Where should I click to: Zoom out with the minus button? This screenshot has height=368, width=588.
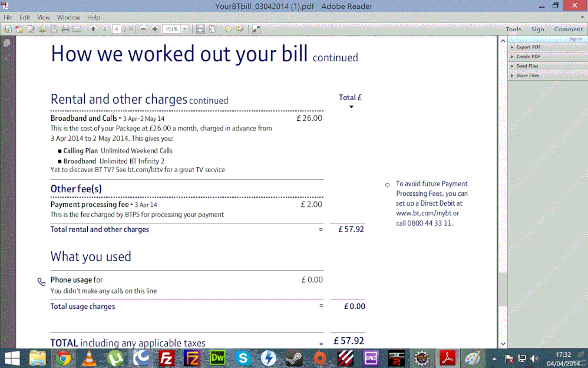[x=143, y=29]
